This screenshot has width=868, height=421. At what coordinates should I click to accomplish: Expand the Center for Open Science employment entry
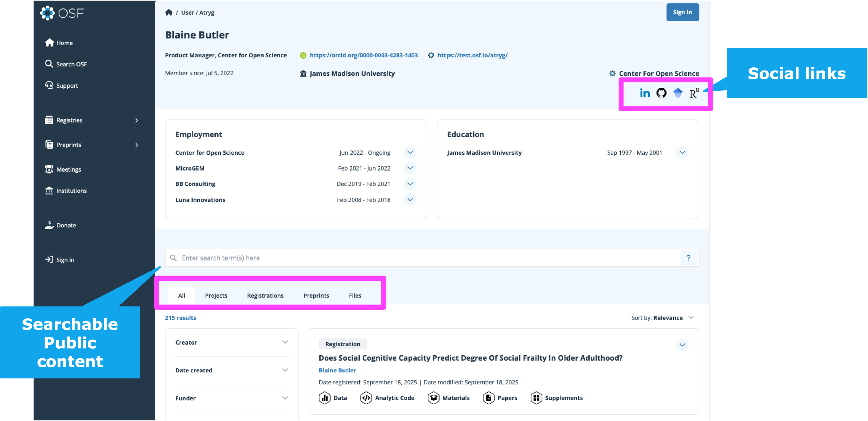point(410,152)
